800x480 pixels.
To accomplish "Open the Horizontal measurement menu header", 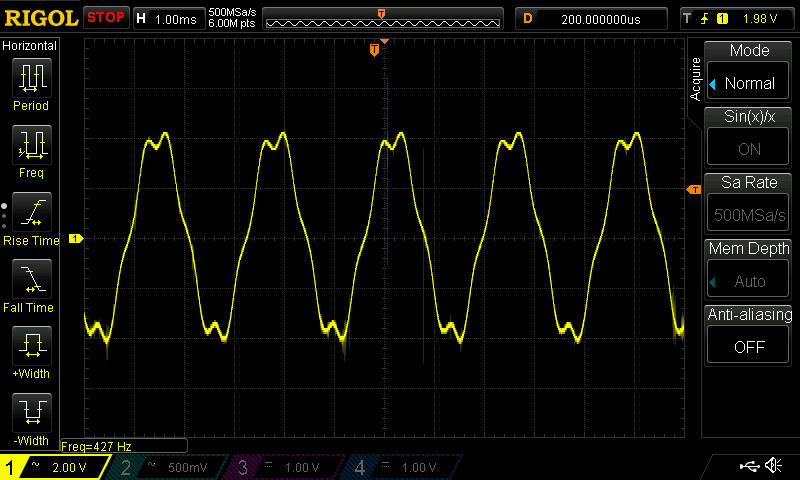I will click(x=30, y=46).
